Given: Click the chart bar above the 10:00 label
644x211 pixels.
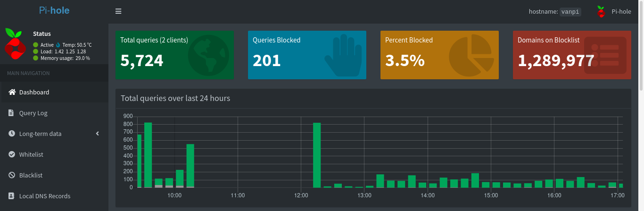Looking at the screenshot, I should click(180, 179).
